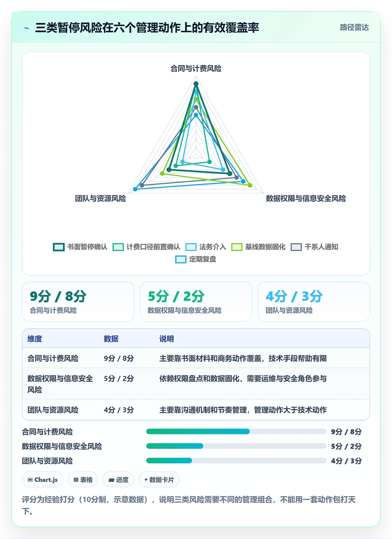Select the 数据卡片 chip

click(159, 480)
